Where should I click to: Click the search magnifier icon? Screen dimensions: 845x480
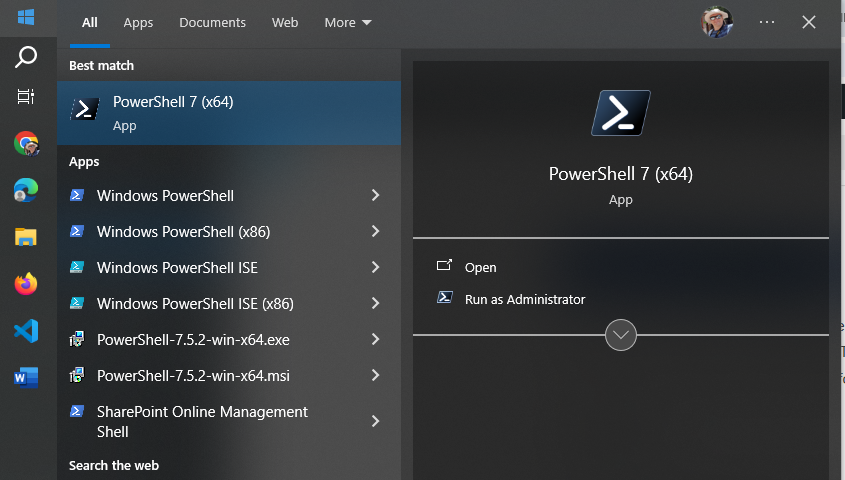pyautogui.click(x=26, y=57)
